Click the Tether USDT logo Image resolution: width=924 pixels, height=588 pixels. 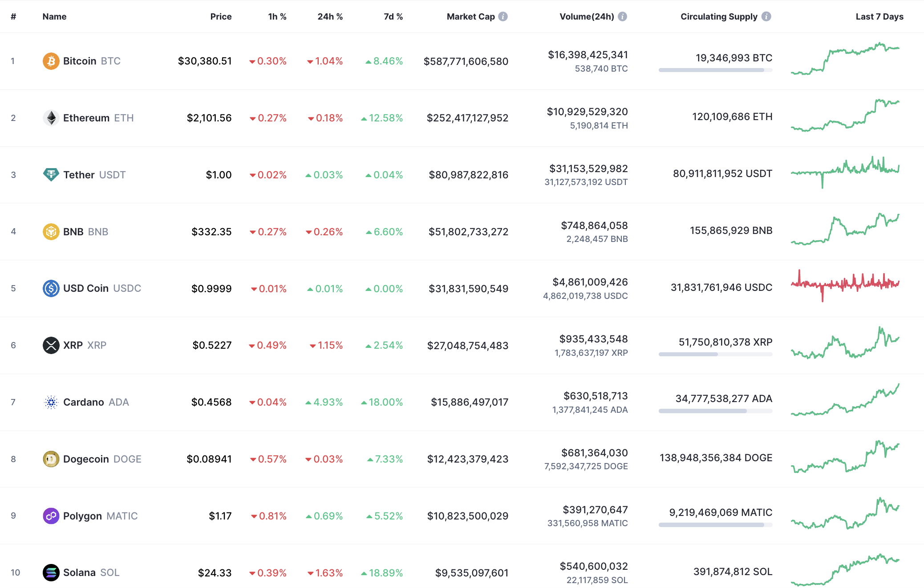click(x=51, y=175)
